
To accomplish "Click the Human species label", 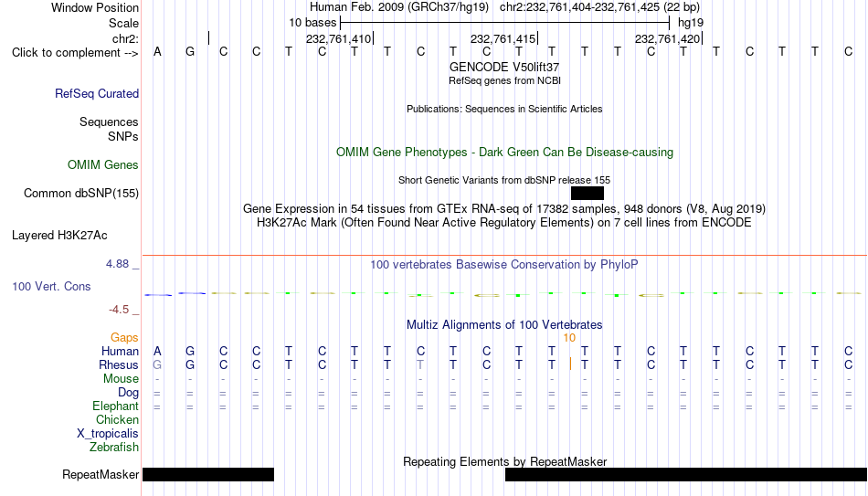I will pos(120,351).
